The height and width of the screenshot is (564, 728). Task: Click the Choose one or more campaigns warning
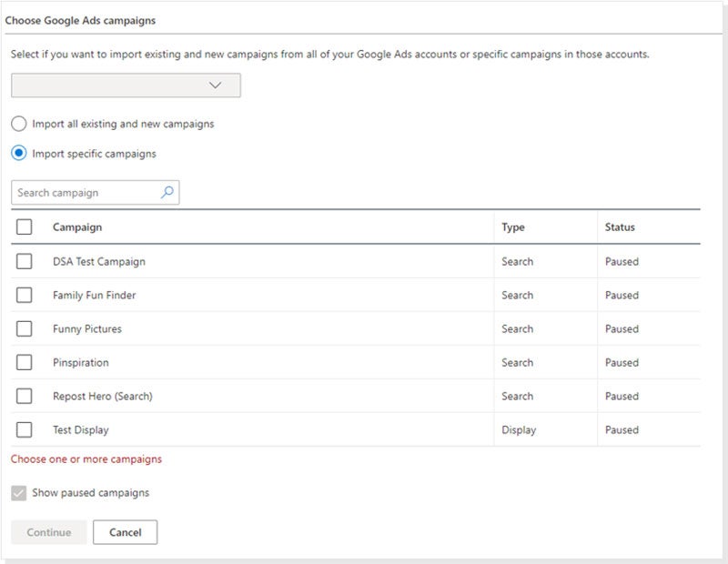[86, 458]
